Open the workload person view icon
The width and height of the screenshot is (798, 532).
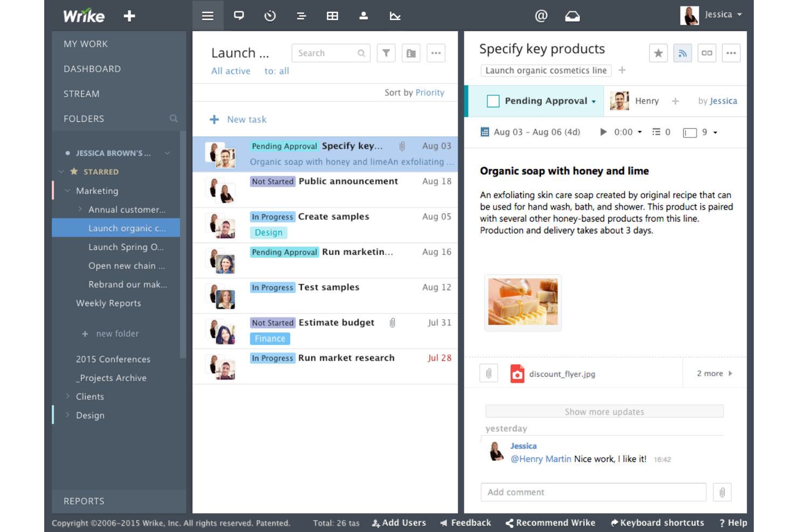click(x=364, y=16)
